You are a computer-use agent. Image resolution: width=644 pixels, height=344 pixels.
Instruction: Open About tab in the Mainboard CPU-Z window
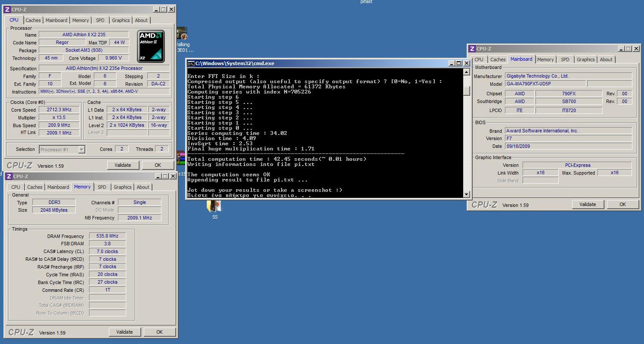tap(606, 59)
